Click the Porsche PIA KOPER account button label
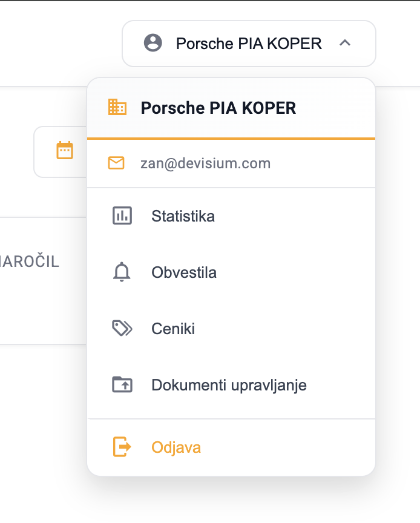 pyautogui.click(x=249, y=44)
